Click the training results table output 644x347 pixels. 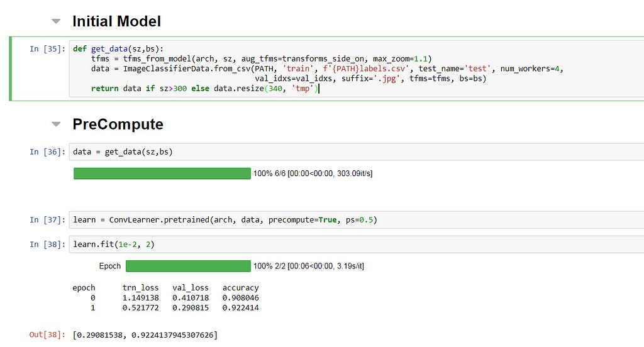tap(165, 298)
